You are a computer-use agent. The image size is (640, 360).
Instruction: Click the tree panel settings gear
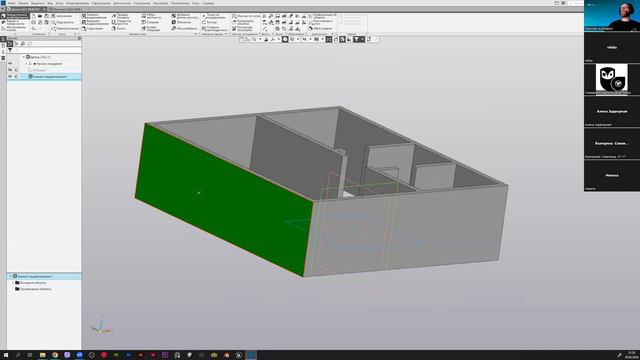79,38
